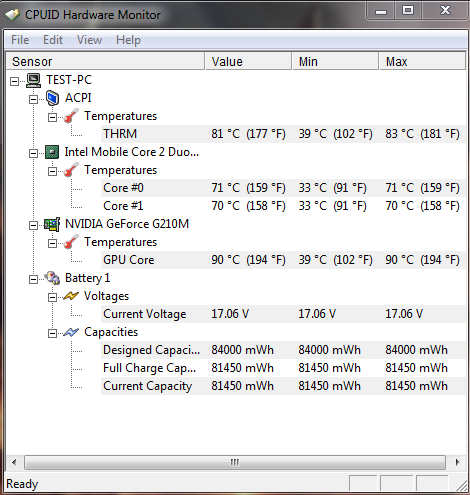Click the TEST-PC computer icon
This screenshot has width=470, height=495.
pyautogui.click(x=34, y=80)
